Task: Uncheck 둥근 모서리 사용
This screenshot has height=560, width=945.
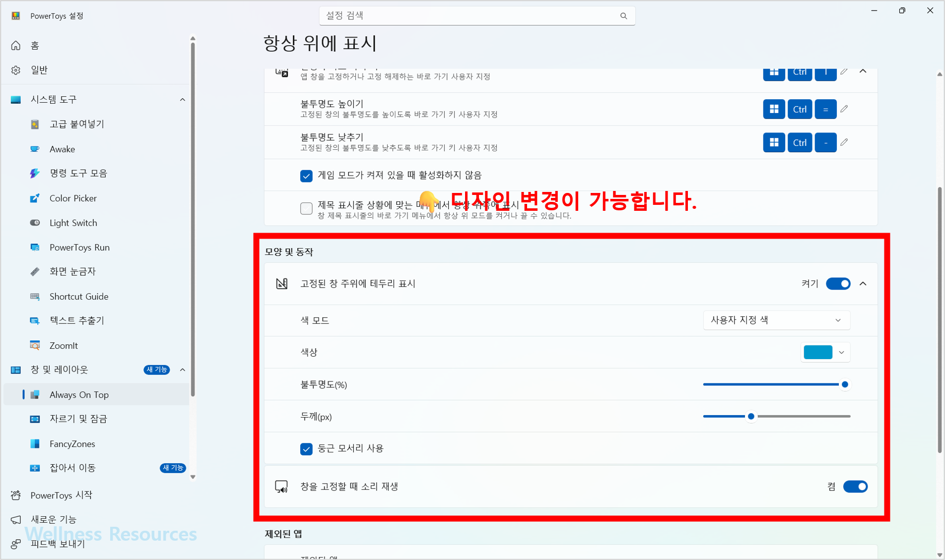Action: (x=306, y=449)
